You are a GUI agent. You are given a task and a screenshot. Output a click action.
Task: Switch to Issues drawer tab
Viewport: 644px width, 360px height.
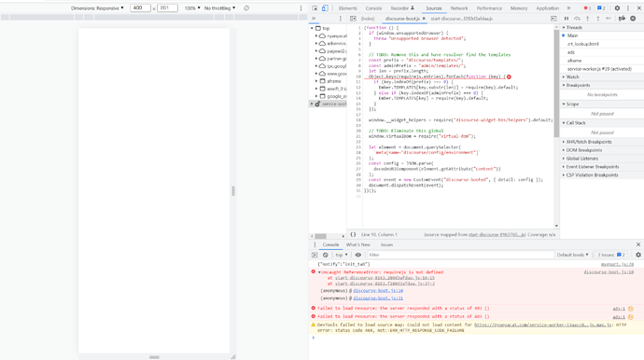pos(386,244)
